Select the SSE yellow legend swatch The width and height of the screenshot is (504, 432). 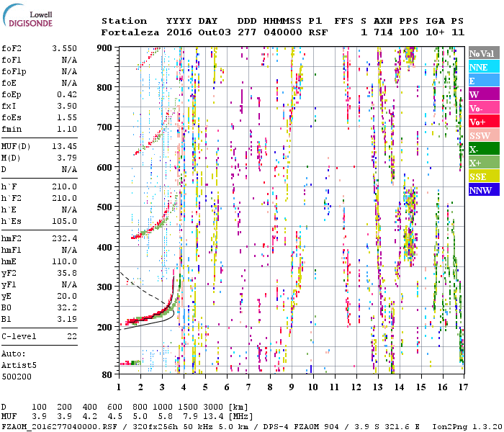click(484, 176)
